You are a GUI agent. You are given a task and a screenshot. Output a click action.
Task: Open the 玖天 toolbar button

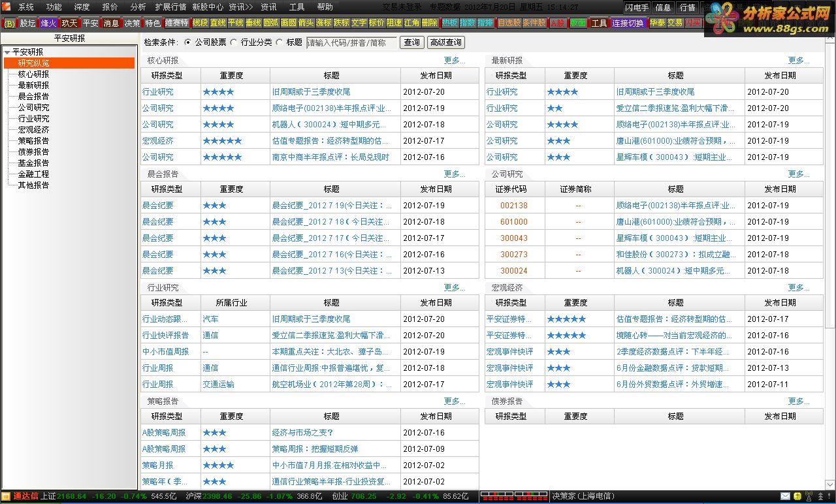pos(69,23)
